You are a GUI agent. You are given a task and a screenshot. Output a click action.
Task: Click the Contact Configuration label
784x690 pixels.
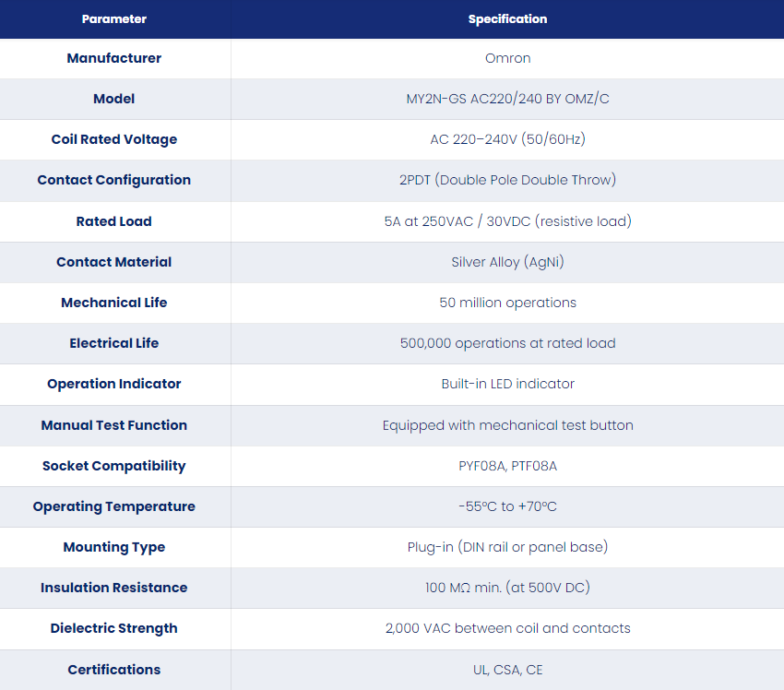pyautogui.click(x=114, y=180)
